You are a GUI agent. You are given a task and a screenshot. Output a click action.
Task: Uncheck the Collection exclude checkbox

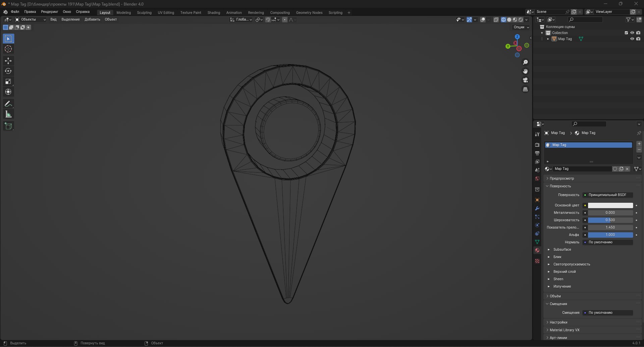(x=626, y=33)
